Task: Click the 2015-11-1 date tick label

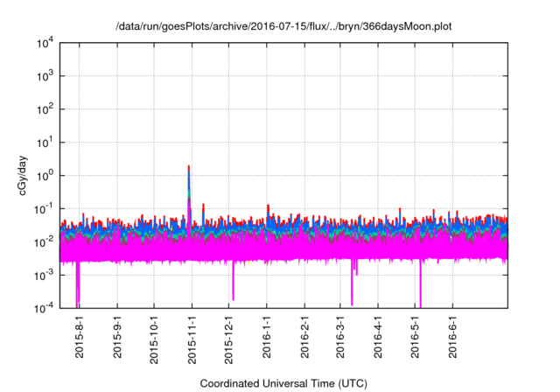Action: click(192, 341)
